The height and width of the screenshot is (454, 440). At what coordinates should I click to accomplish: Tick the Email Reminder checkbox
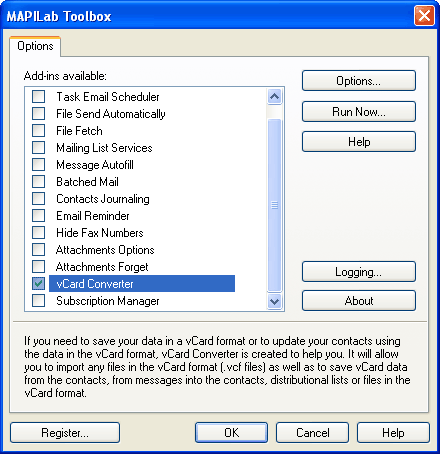coord(38,216)
